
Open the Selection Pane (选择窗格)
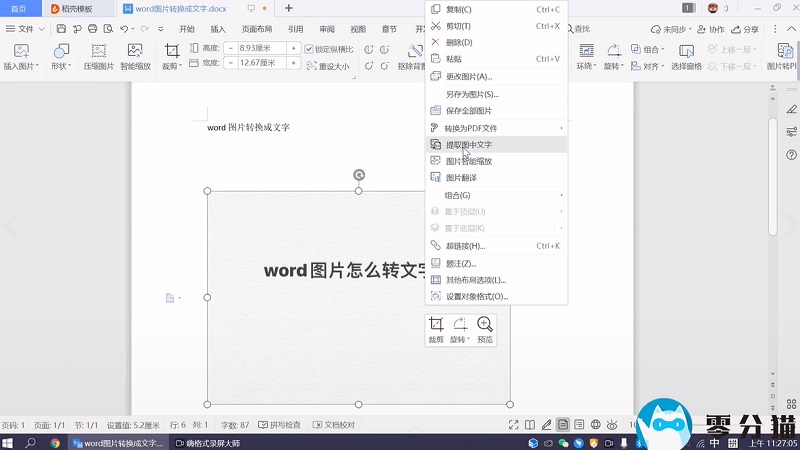[x=686, y=57]
